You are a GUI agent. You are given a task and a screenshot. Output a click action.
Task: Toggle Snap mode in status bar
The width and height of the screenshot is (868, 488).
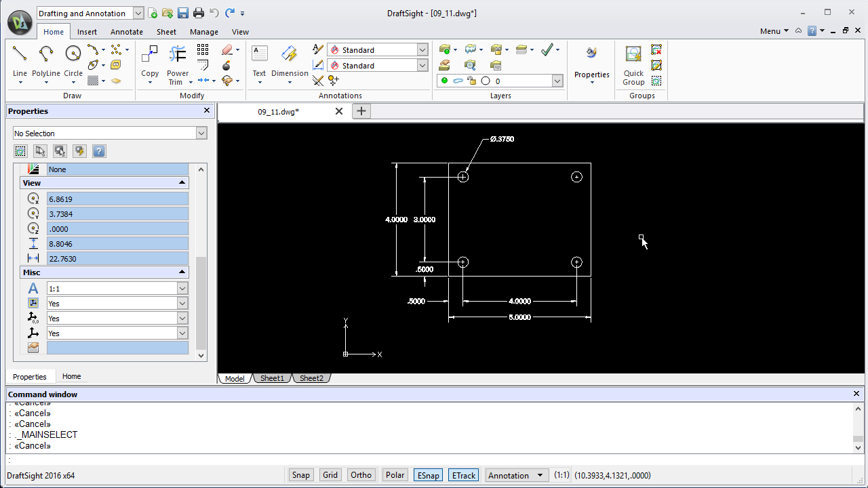(301, 474)
